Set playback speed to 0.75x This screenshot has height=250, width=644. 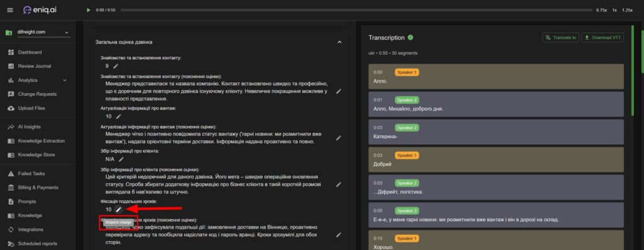(x=601, y=10)
